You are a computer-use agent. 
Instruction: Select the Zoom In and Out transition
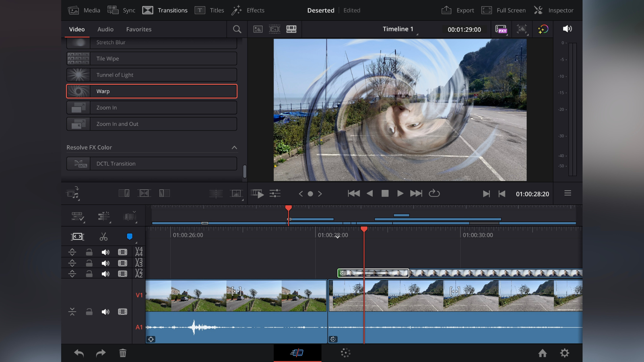pos(151,124)
